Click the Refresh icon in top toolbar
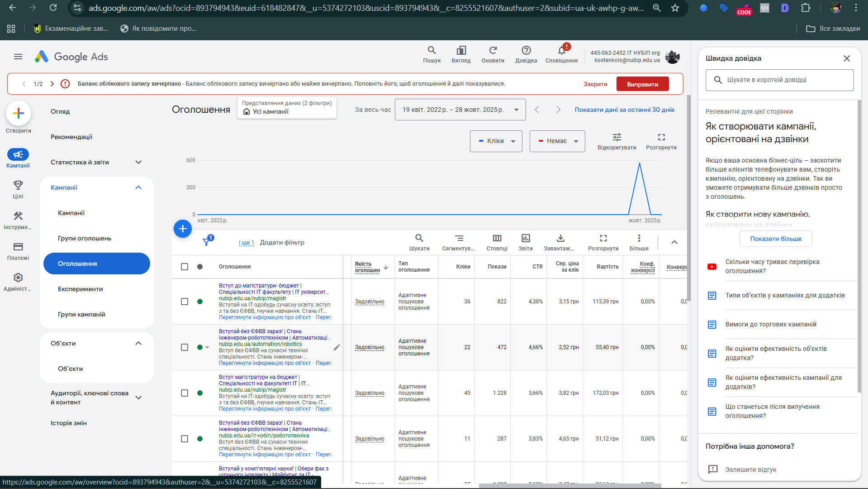 [x=493, y=51]
